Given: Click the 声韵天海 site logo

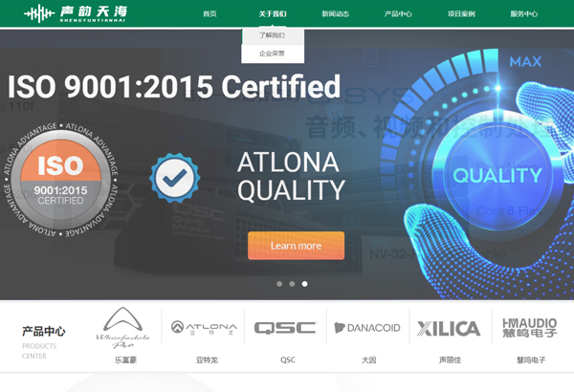Looking at the screenshot, I should [76, 13].
